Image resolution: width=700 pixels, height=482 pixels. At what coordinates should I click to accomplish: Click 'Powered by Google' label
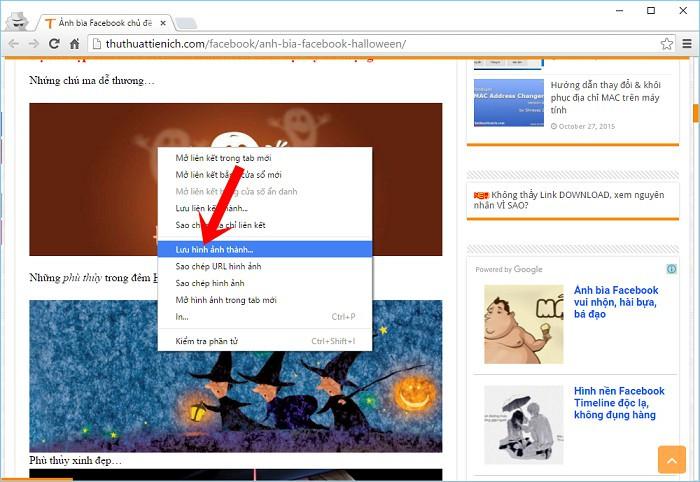pos(509,269)
